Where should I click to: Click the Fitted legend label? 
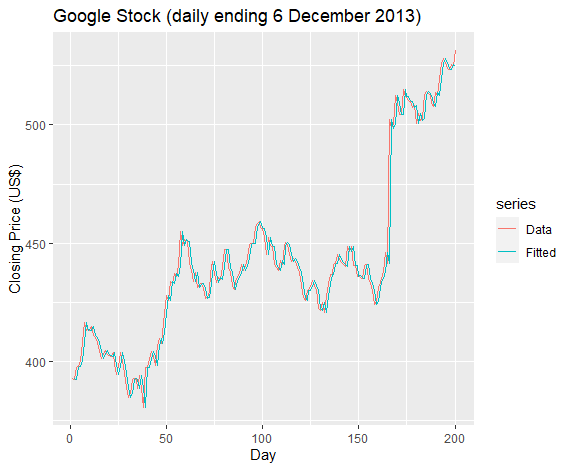coord(541,253)
